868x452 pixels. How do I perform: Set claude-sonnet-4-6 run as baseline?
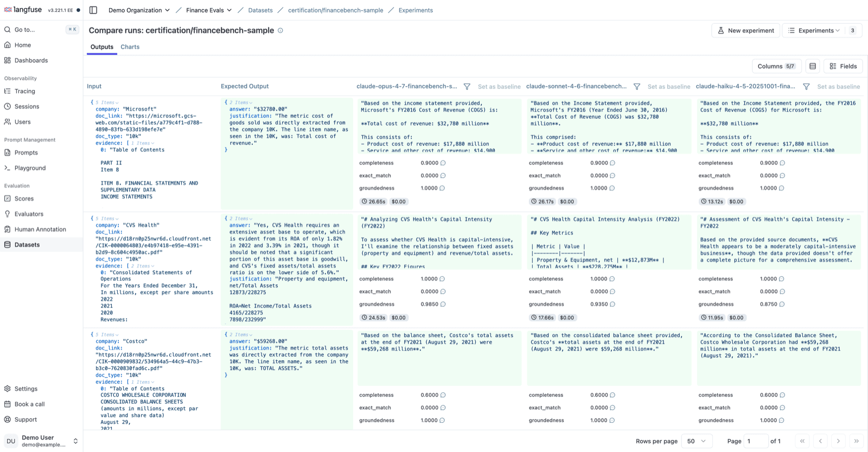click(x=669, y=87)
